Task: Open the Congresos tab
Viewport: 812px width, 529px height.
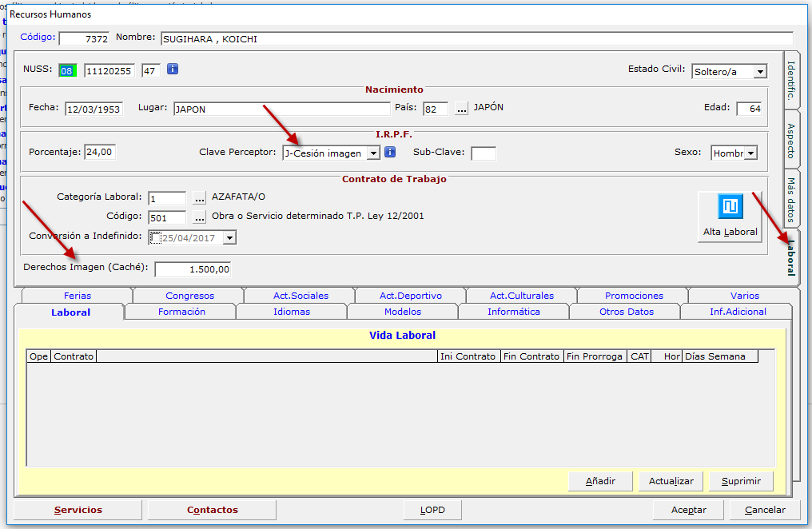Action: coord(189,296)
